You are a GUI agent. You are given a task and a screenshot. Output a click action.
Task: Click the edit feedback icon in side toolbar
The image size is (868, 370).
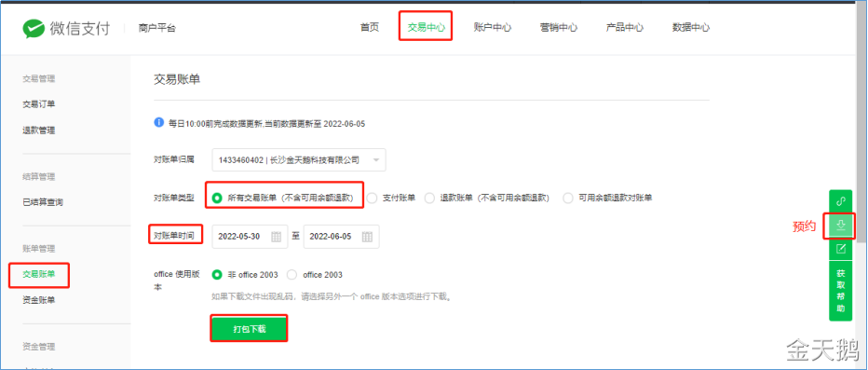pos(840,249)
